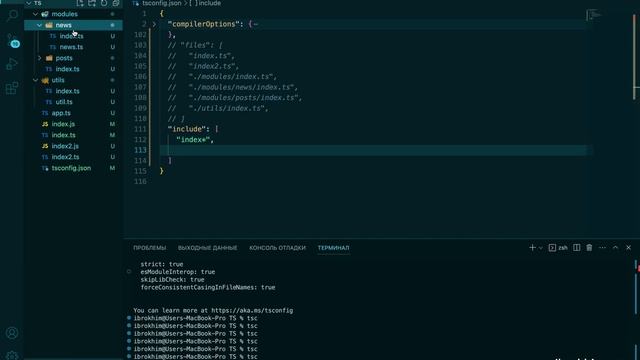Open the Extensions view
Viewport: 640px width, 360px height.
click(12, 88)
